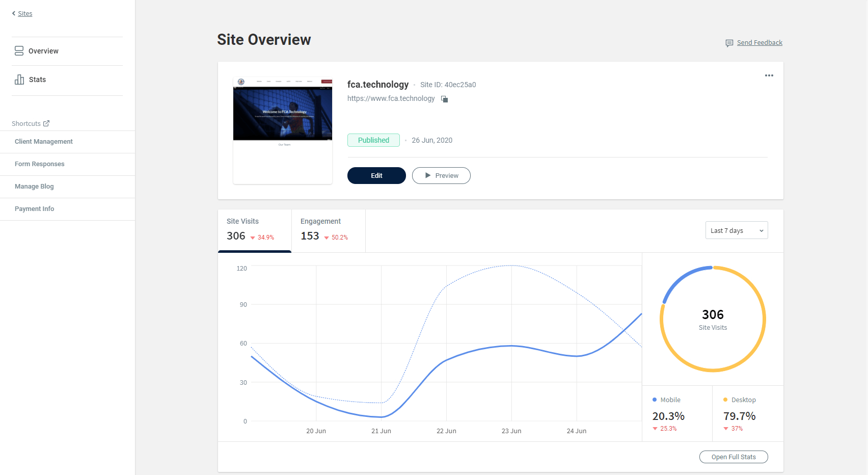
Task: Open the Last 7 days dropdown
Action: (x=737, y=230)
